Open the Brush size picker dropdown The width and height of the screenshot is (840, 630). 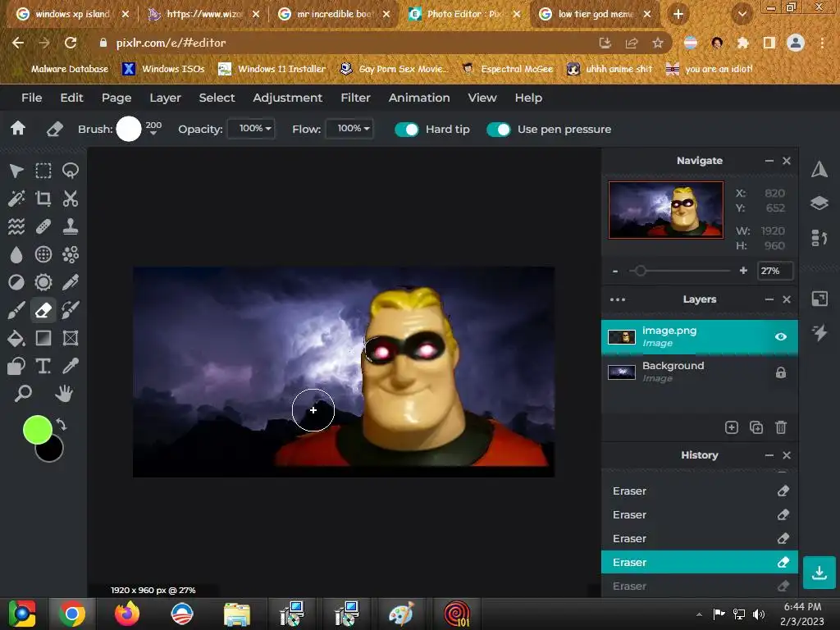[x=153, y=128]
